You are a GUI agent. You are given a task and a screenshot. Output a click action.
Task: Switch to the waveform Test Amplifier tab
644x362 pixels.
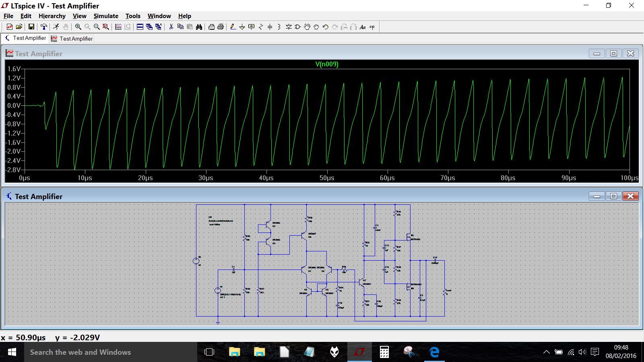[72, 39]
